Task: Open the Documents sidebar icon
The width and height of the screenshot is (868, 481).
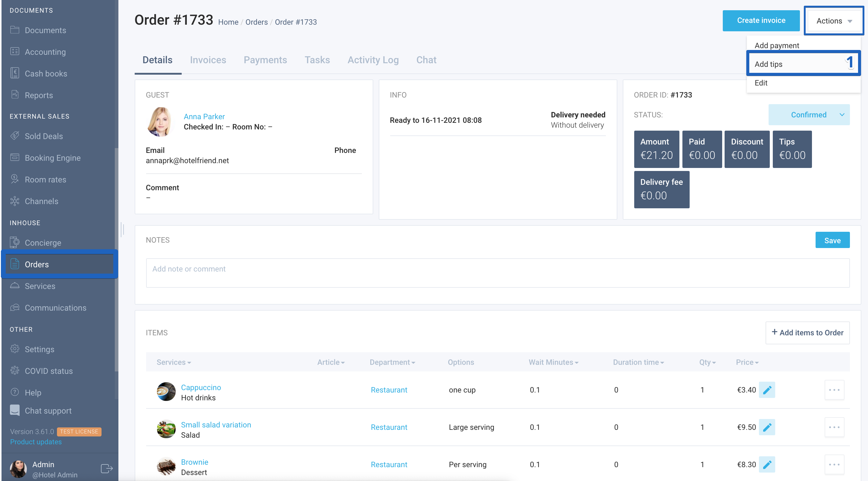Action: 14,30
